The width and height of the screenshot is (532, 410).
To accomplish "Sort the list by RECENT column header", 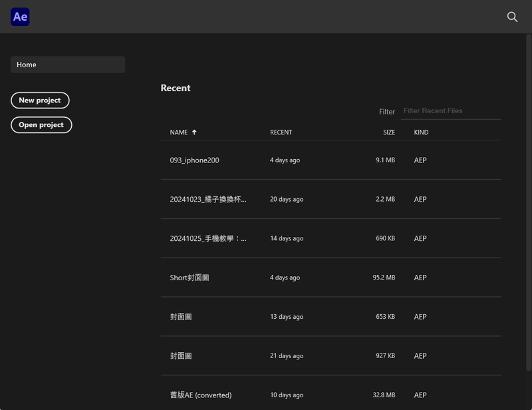I will (x=281, y=132).
